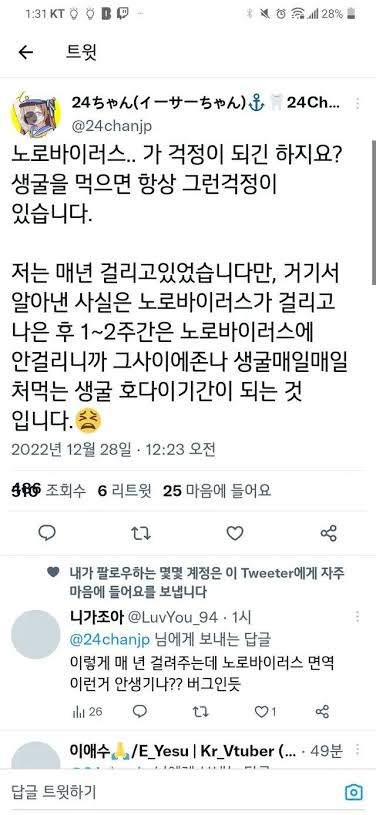Image resolution: width=376 pixels, height=815 pixels.
Task: Open more options on LuvYou_94's reply
Action: [357, 617]
